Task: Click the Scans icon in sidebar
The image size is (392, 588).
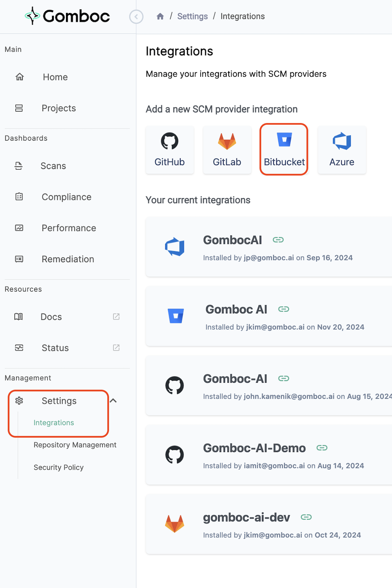Action: 19,166
